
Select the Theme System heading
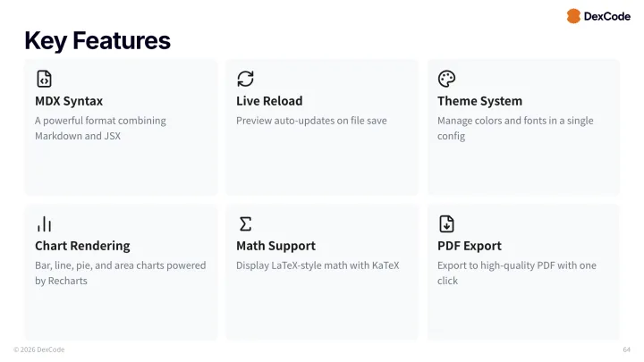pyautogui.click(x=479, y=101)
